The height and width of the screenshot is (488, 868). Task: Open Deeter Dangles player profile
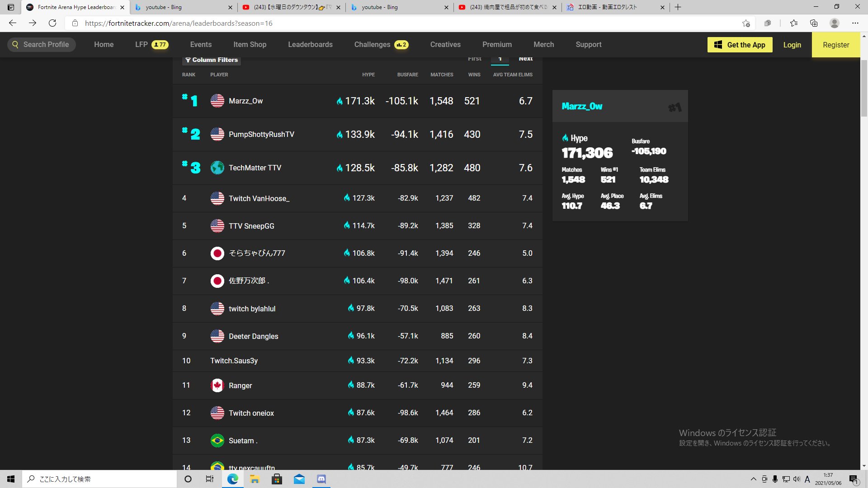click(253, 336)
